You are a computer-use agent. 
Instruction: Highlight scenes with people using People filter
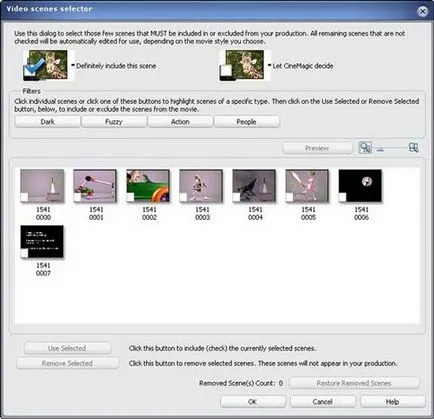point(247,122)
